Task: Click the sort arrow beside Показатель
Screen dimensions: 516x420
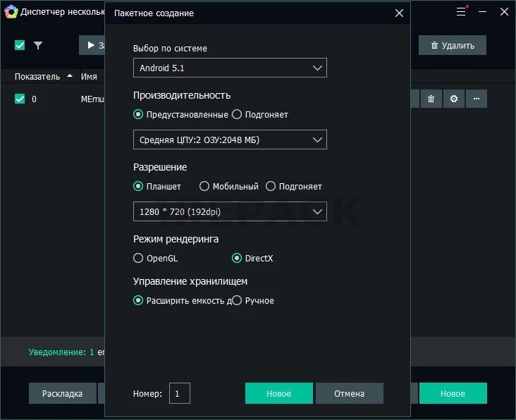Action: click(x=69, y=76)
